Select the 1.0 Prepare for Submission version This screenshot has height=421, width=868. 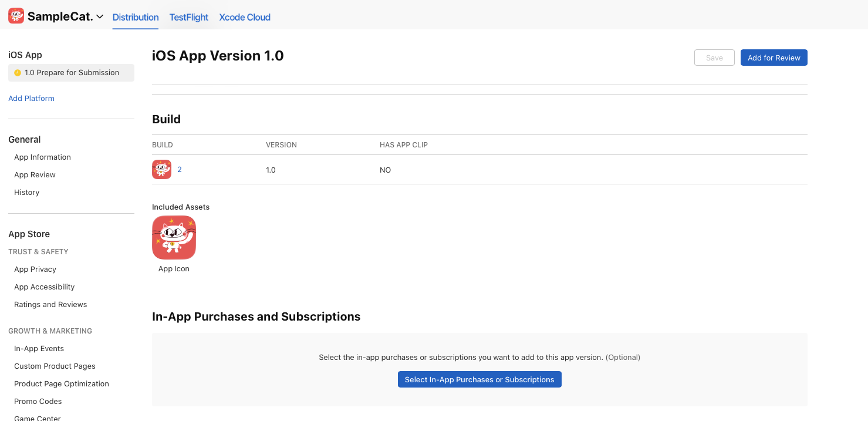point(70,72)
